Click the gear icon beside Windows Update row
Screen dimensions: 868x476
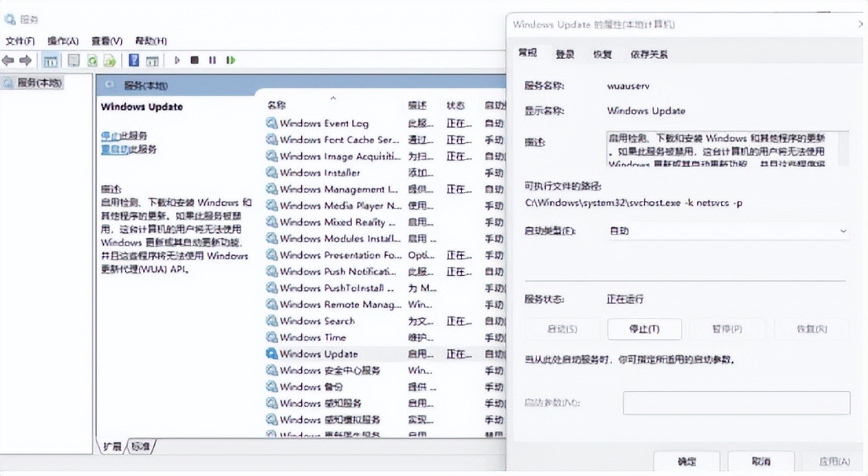272,354
